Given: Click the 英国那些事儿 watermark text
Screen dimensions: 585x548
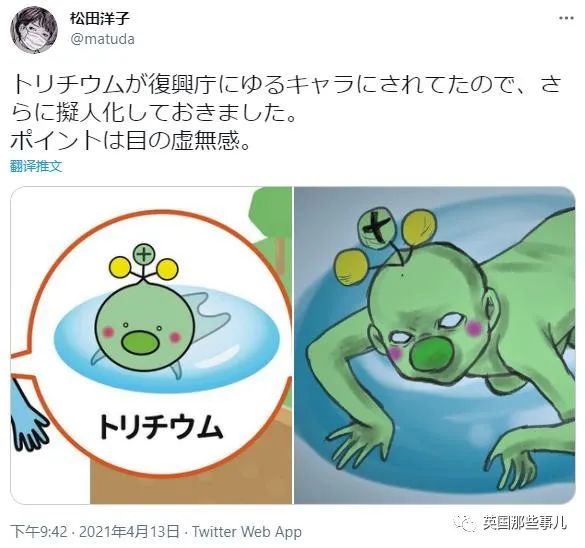Looking at the screenshot, I should pos(525,522).
